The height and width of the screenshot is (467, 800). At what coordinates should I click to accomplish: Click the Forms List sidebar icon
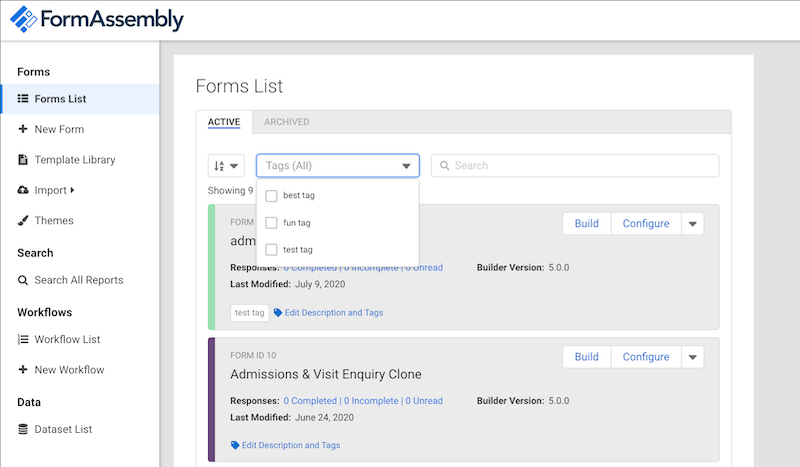tap(23, 99)
